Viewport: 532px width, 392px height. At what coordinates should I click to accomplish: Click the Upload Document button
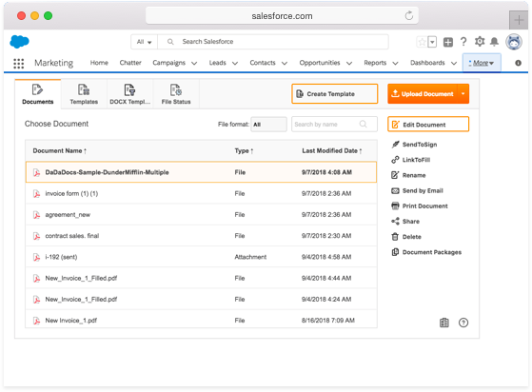pos(423,94)
